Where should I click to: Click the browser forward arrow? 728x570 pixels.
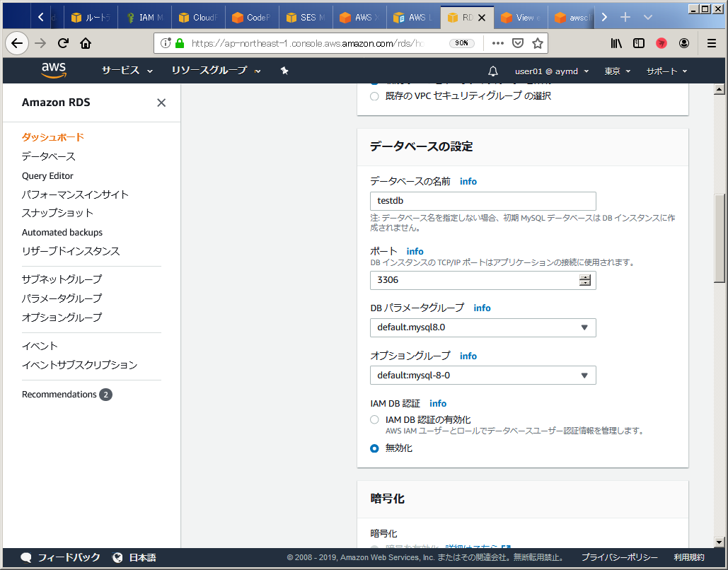(x=41, y=43)
